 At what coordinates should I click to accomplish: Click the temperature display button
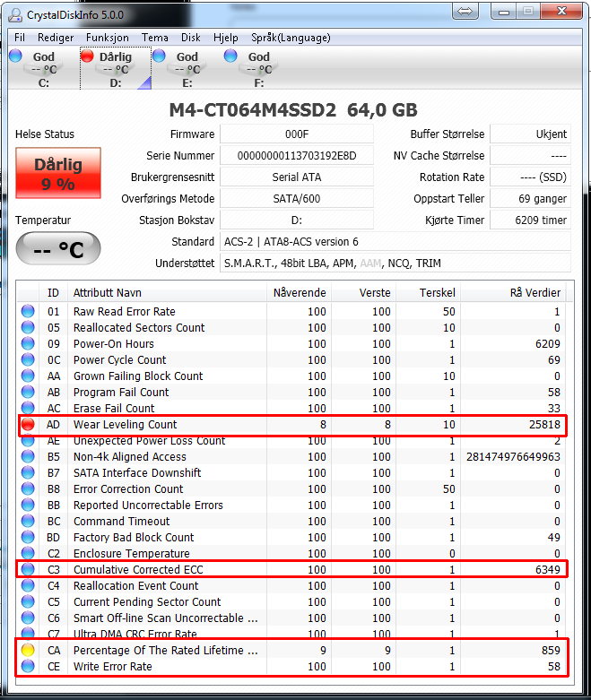click(58, 248)
